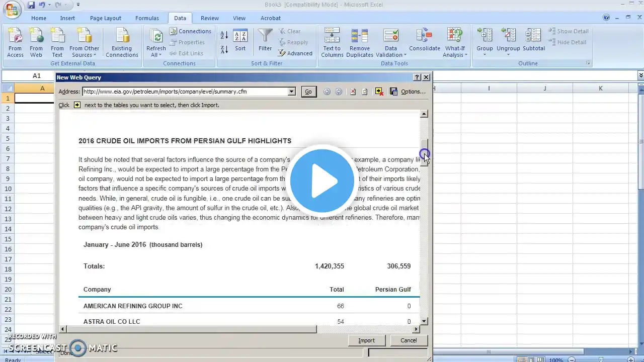Switch to the View tab

click(239, 18)
